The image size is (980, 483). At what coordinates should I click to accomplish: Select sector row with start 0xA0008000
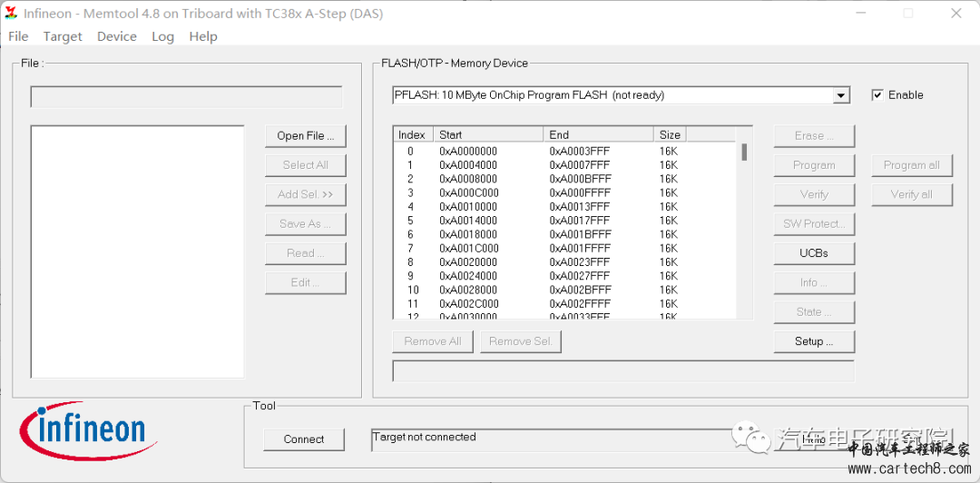(x=564, y=179)
